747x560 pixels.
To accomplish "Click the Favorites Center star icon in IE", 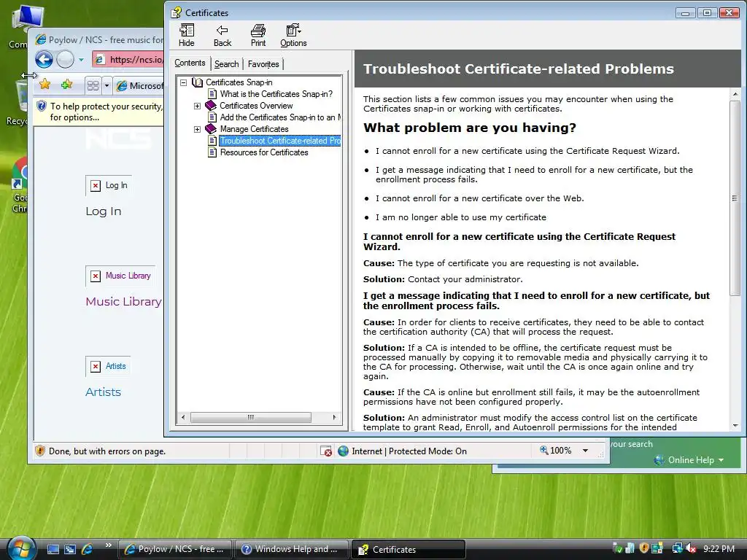I will click(x=44, y=85).
